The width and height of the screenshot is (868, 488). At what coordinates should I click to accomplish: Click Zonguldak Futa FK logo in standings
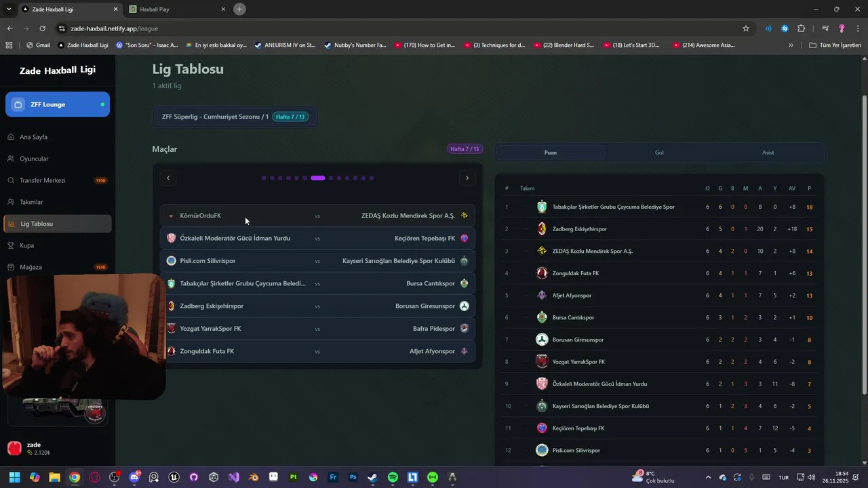pyautogui.click(x=542, y=273)
